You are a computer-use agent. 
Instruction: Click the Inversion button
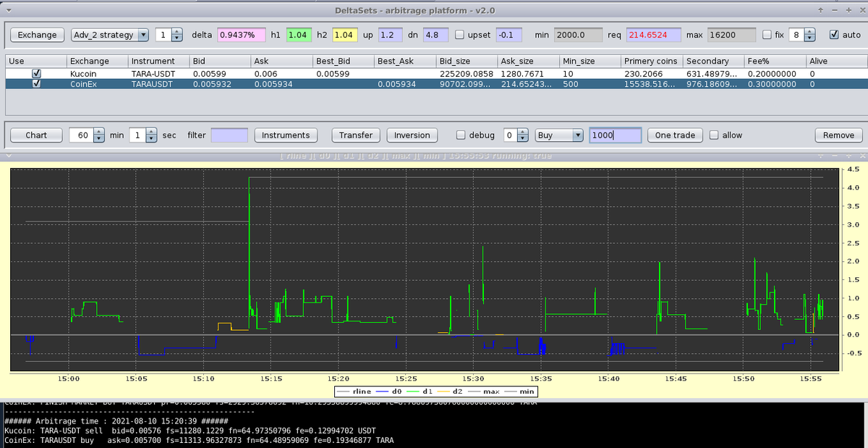click(x=412, y=135)
